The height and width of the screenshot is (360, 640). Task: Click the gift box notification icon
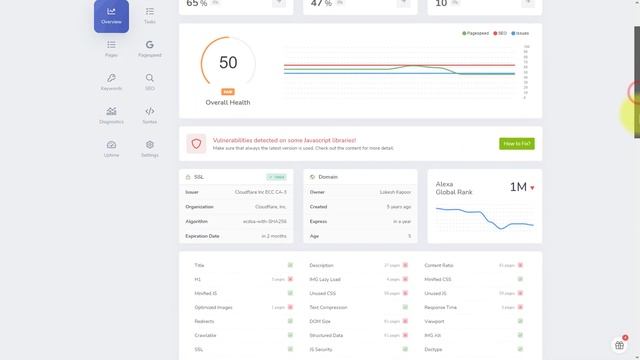coord(620,345)
